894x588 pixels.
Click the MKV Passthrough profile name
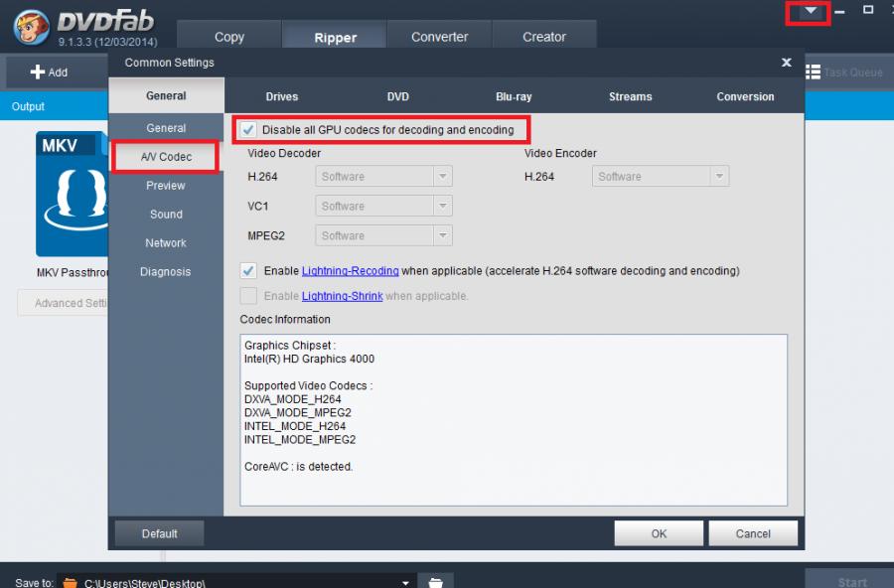[x=73, y=272]
